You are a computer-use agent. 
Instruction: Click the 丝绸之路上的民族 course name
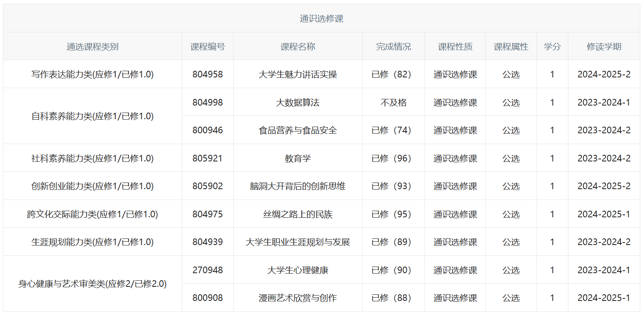[x=298, y=214]
